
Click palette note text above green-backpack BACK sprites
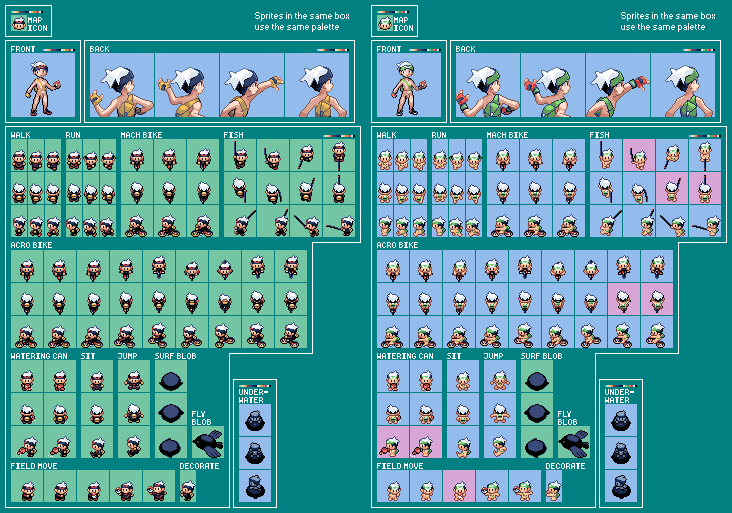[x=668, y=21]
